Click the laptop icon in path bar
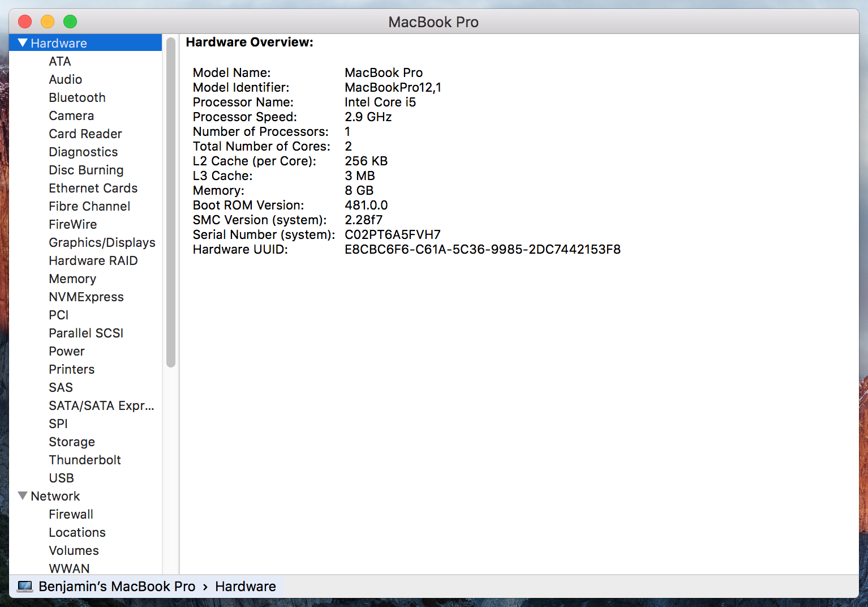 click(25, 587)
